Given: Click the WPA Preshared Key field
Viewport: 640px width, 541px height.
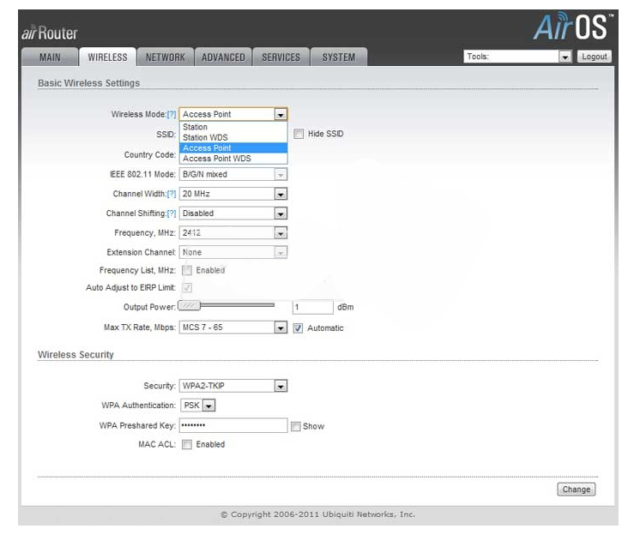Looking at the screenshot, I should [233, 425].
